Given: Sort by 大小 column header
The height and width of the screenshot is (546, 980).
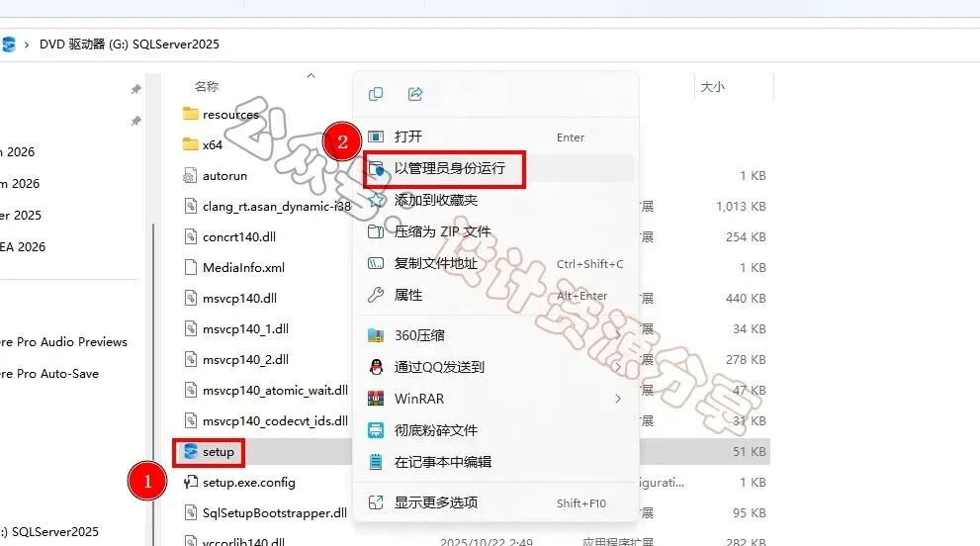Looking at the screenshot, I should click(x=712, y=87).
